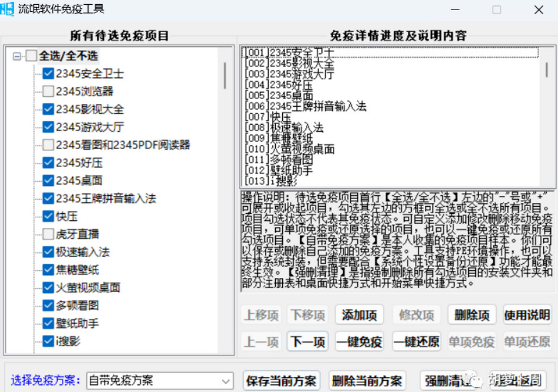Screen dimensions: 558x392
Task: Uncheck 极速输入法 checkbox
Action: pyautogui.click(x=48, y=252)
